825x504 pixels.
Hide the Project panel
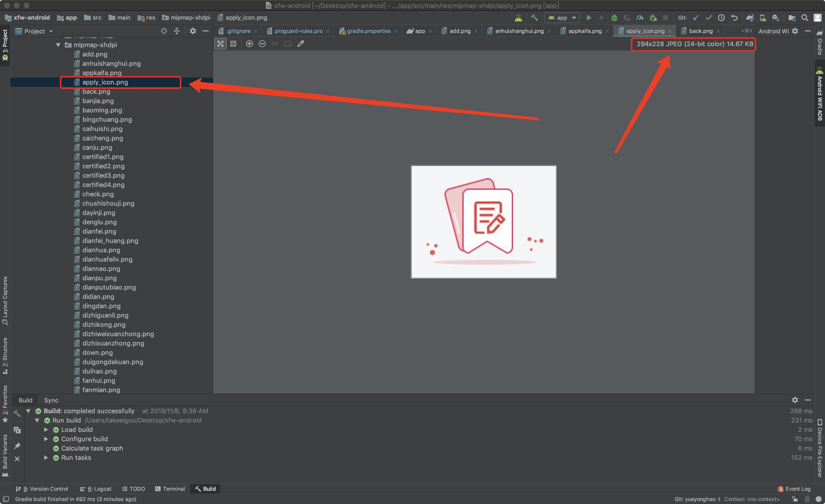[x=206, y=31]
